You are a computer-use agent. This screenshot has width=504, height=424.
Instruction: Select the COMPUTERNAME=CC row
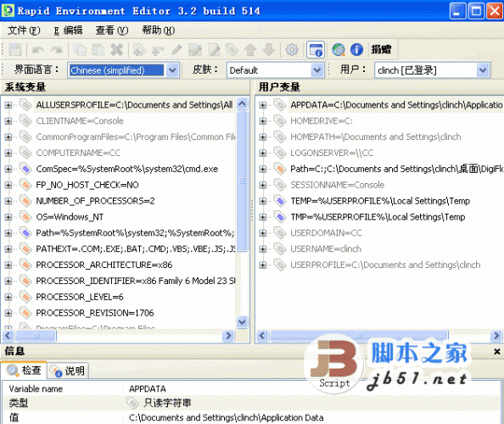[x=78, y=153]
